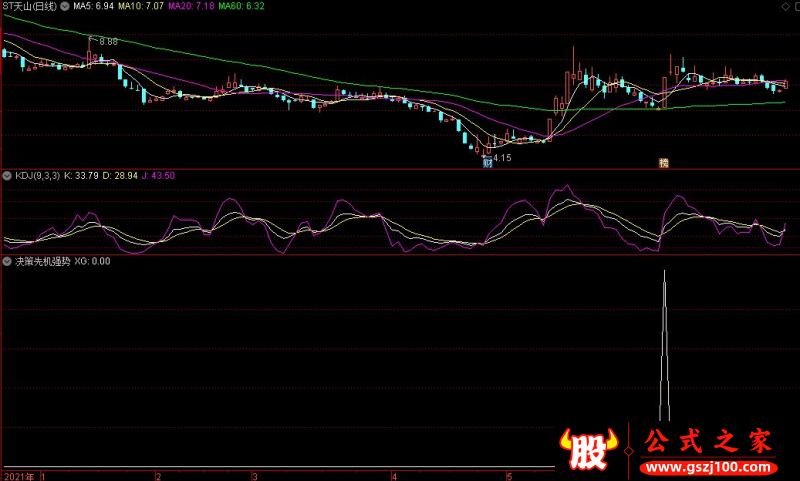Viewport: 800px width, 481px height.
Task: Click the 8.88 high price marker
Action: pos(108,41)
